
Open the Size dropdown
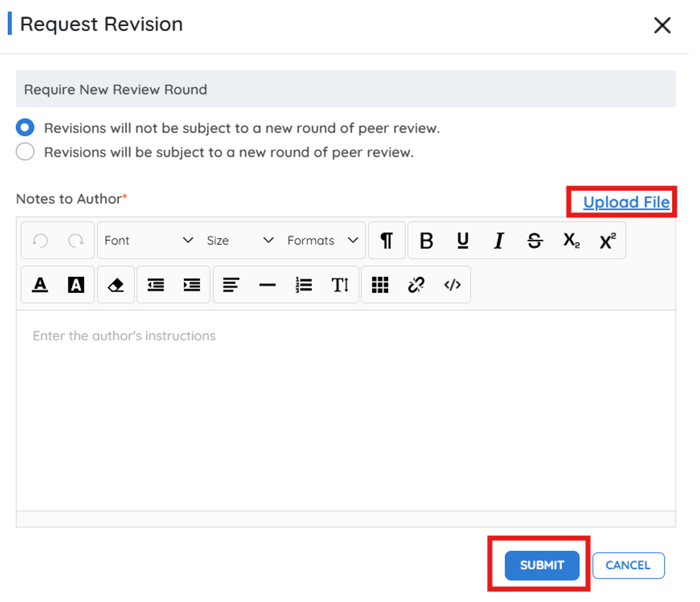[x=240, y=240]
